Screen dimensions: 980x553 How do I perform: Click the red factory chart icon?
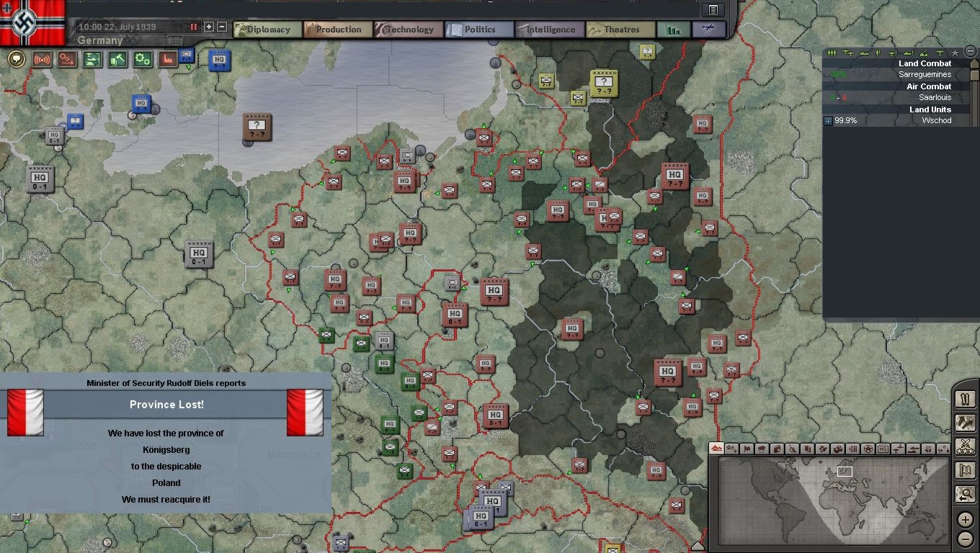point(168,59)
